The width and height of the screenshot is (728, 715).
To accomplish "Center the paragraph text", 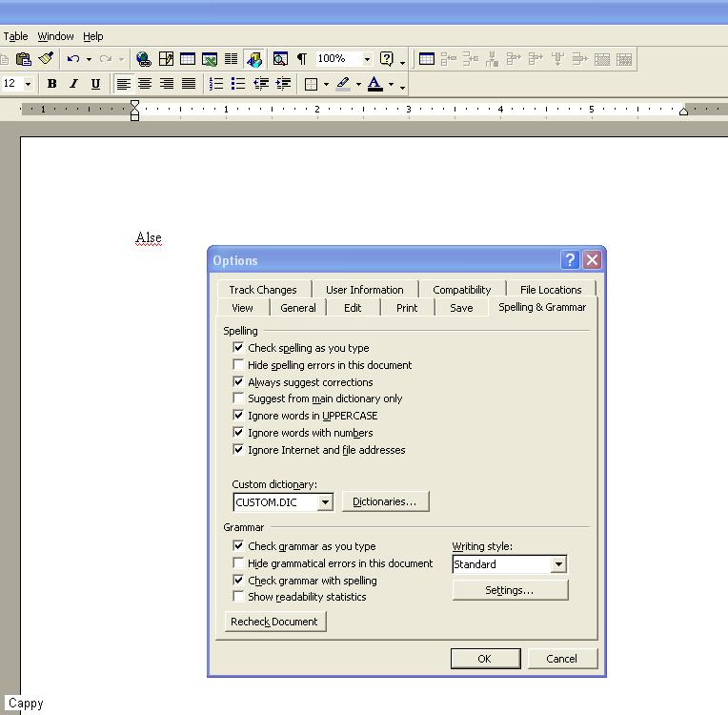I will pos(145,84).
